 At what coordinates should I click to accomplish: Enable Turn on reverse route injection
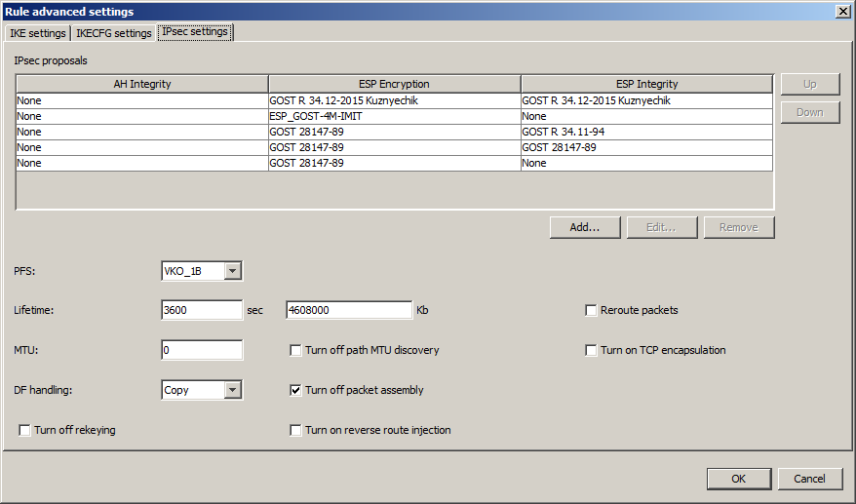pos(295,430)
